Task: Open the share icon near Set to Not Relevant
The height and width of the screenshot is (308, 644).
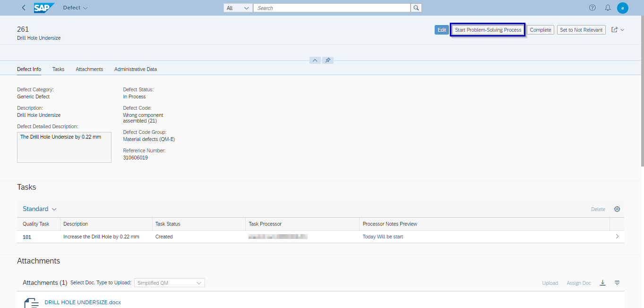Action: click(x=615, y=29)
